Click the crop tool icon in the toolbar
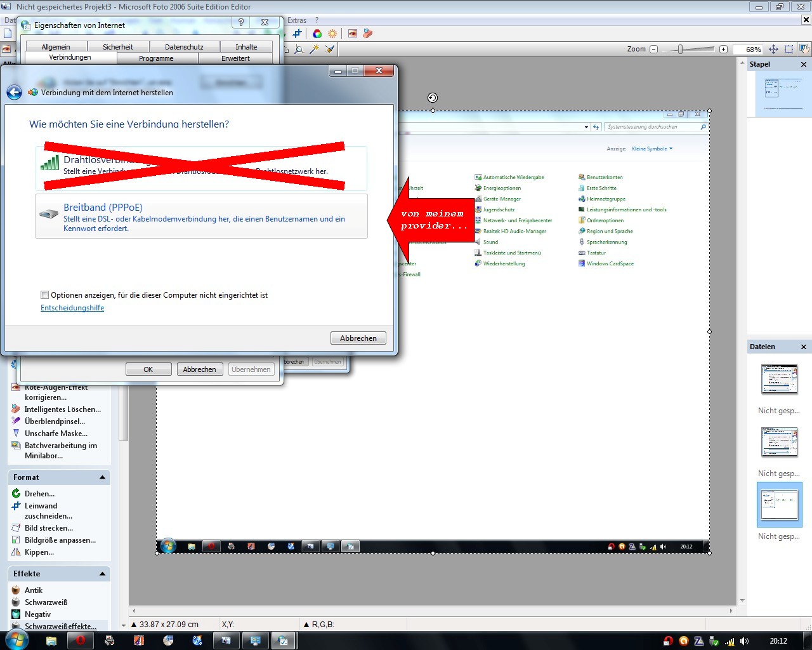 297,34
